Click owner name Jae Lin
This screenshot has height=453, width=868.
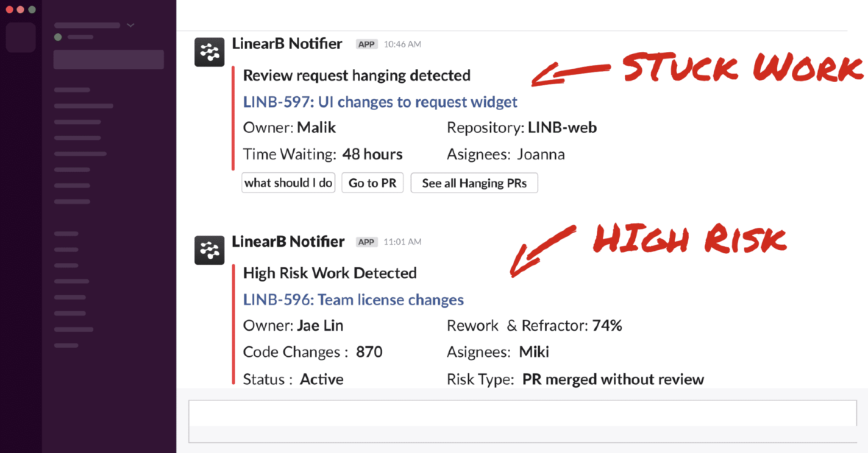pos(320,325)
